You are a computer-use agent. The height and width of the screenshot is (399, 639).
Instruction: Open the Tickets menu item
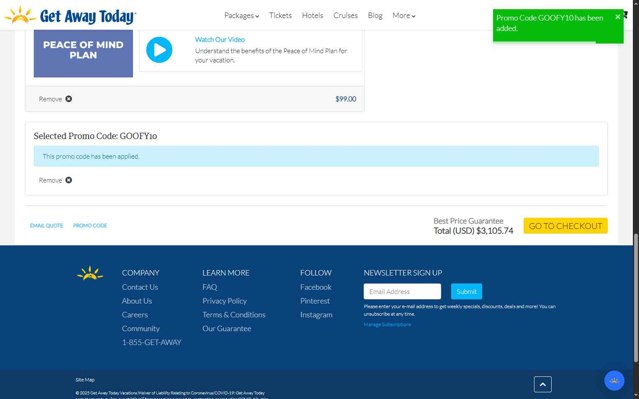[280, 15]
